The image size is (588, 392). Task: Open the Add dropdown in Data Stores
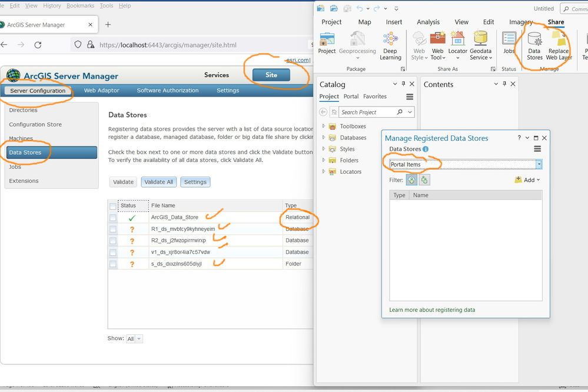pyautogui.click(x=527, y=180)
